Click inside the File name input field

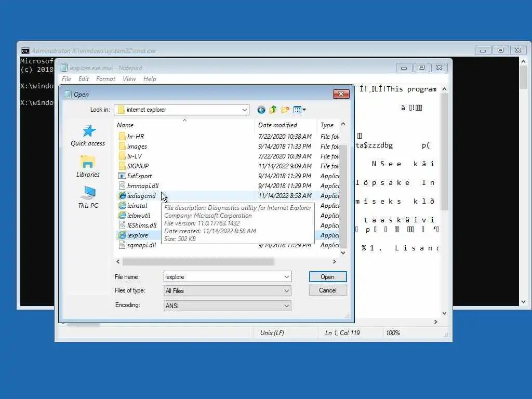pos(223,277)
